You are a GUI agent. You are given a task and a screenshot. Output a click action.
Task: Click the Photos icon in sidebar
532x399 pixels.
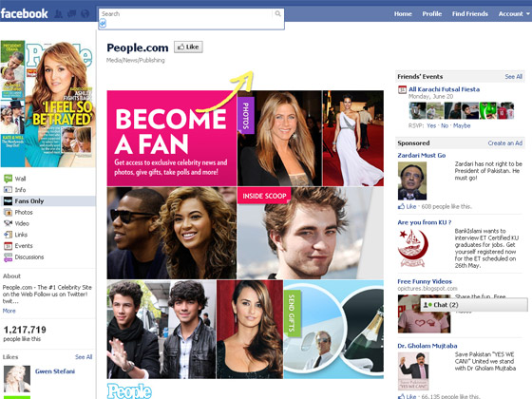point(8,212)
